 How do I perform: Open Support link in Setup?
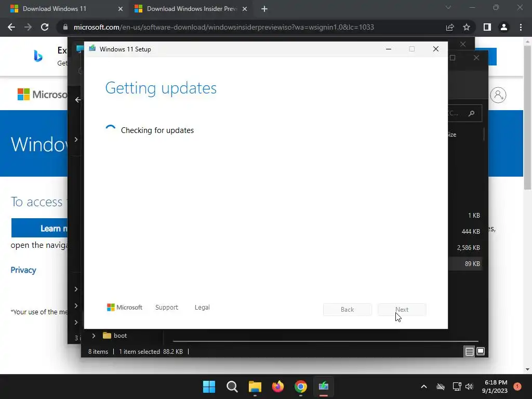coord(167,308)
